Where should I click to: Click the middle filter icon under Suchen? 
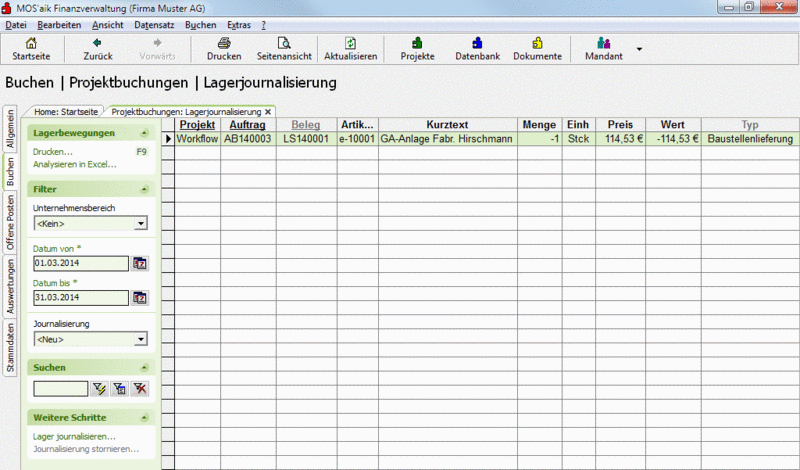[119, 389]
